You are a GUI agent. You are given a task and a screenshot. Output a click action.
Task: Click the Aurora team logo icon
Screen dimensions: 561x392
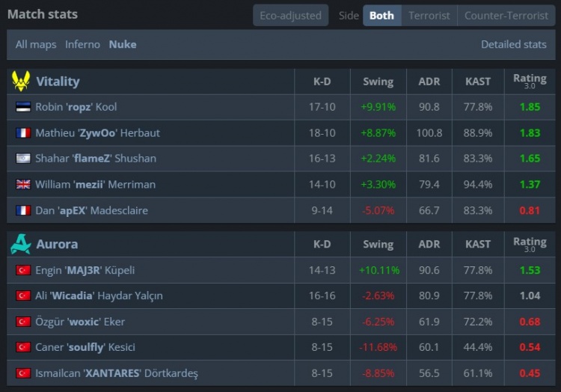(21, 244)
